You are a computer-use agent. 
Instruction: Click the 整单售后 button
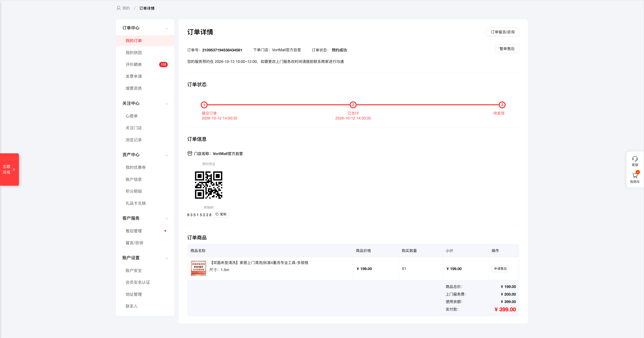(x=507, y=49)
